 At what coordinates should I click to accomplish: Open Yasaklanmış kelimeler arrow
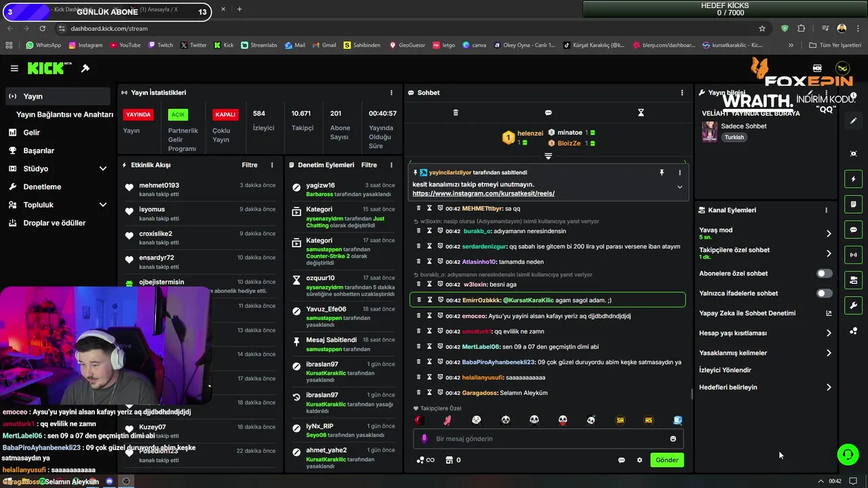(829, 353)
